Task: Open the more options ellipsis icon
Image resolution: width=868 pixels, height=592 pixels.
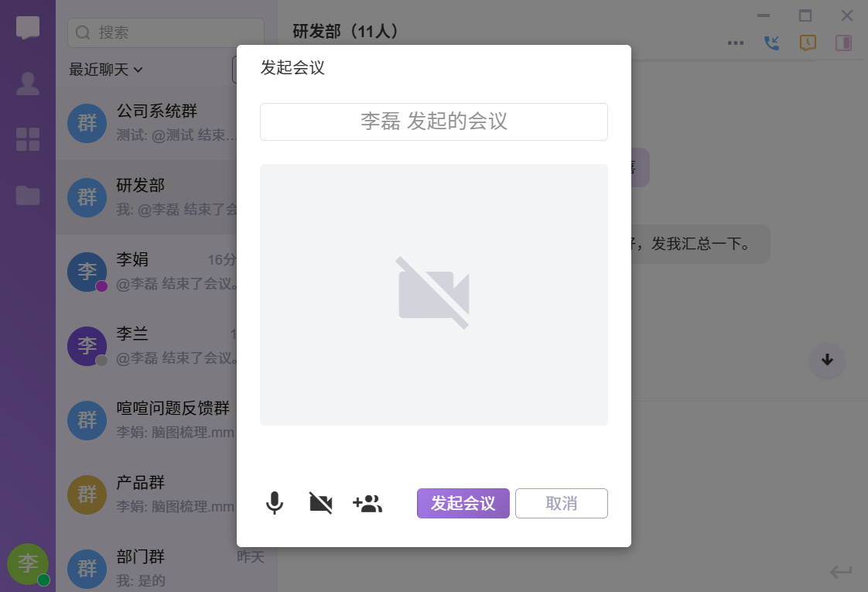Action: (736, 43)
